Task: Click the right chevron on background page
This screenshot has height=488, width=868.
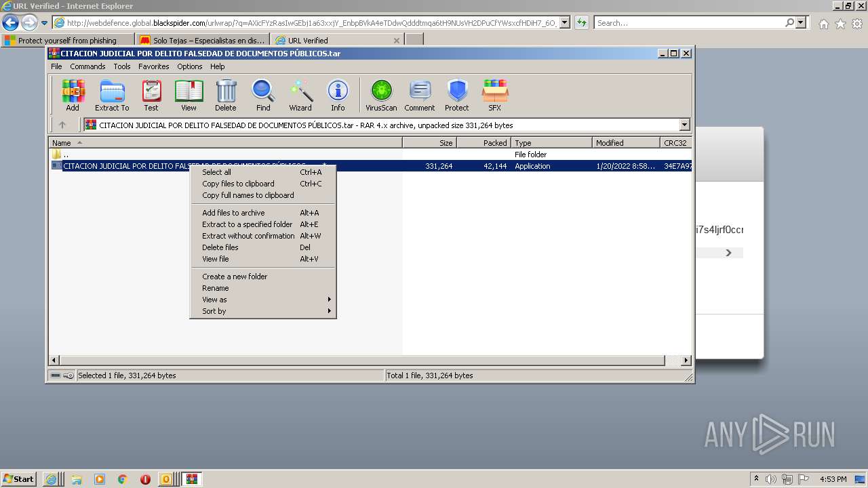Action: tap(728, 253)
